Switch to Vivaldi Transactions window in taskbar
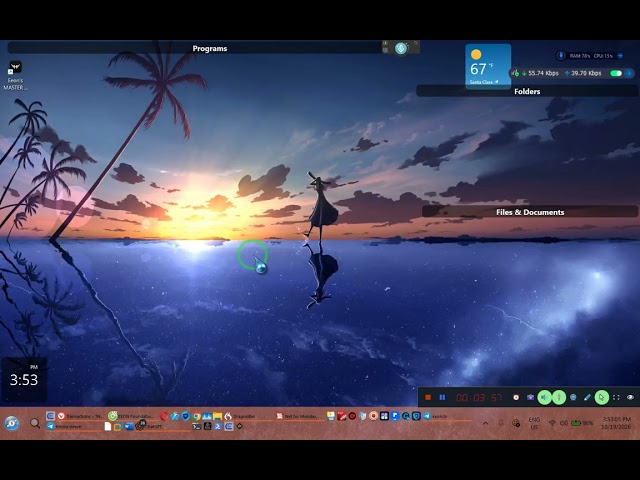The width and height of the screenshot is (640, 480). [80, 416]
